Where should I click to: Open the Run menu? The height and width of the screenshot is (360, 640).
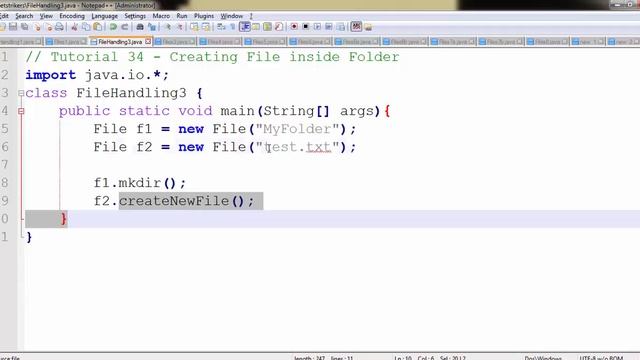click(182, 16)
